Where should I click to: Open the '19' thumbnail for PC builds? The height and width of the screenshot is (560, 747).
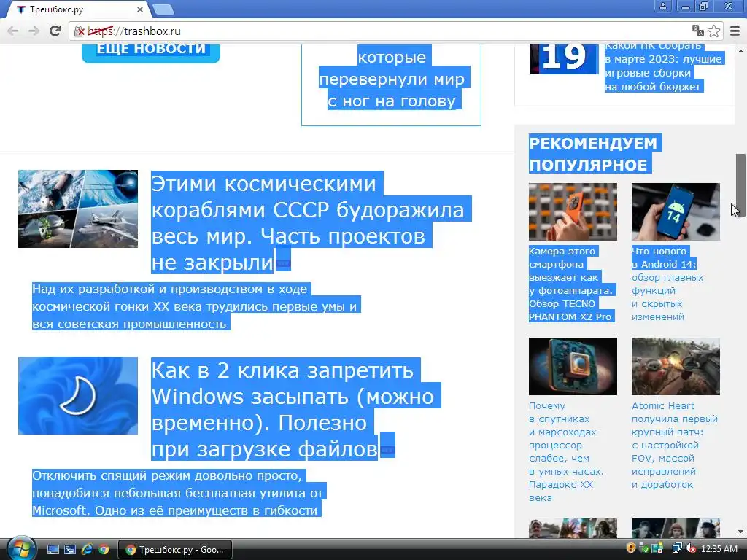564,59
